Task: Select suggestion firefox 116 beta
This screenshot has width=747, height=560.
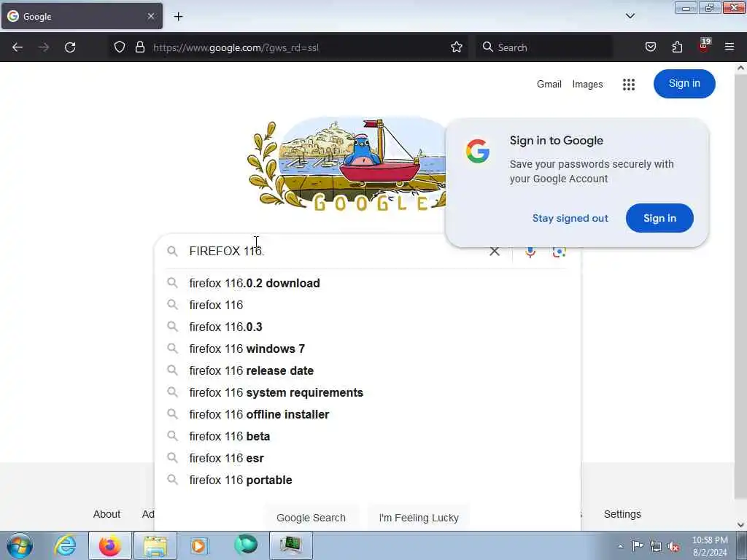Action: [x=368, y=437]
